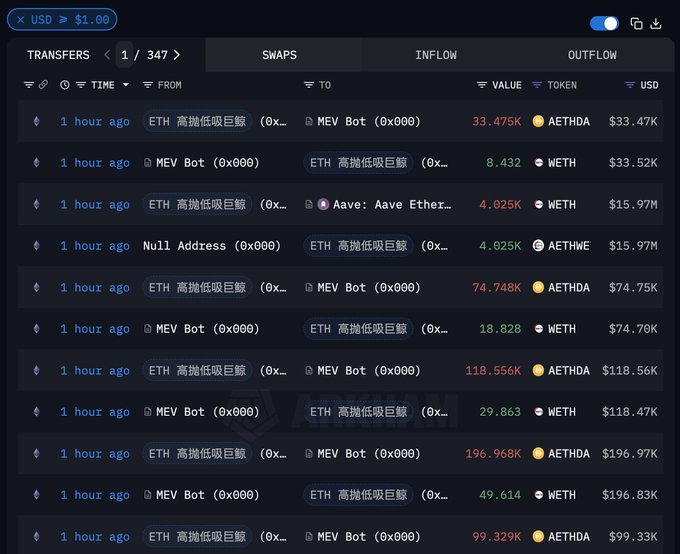Open the TO column filter
Viewport: 680px width, 554px height.
[309, 85]
